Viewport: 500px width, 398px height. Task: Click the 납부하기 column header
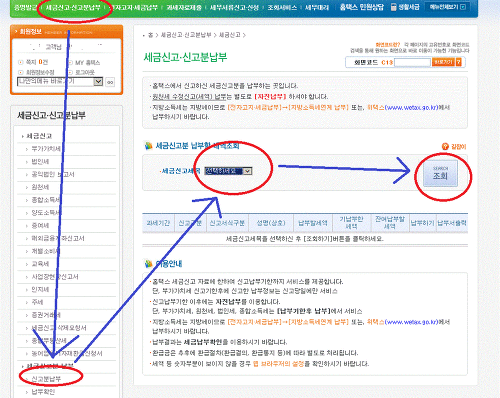click(422, 223)
